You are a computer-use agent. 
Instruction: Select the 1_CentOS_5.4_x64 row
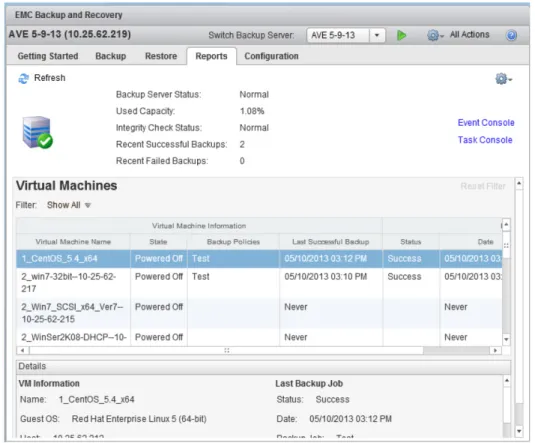259,258
